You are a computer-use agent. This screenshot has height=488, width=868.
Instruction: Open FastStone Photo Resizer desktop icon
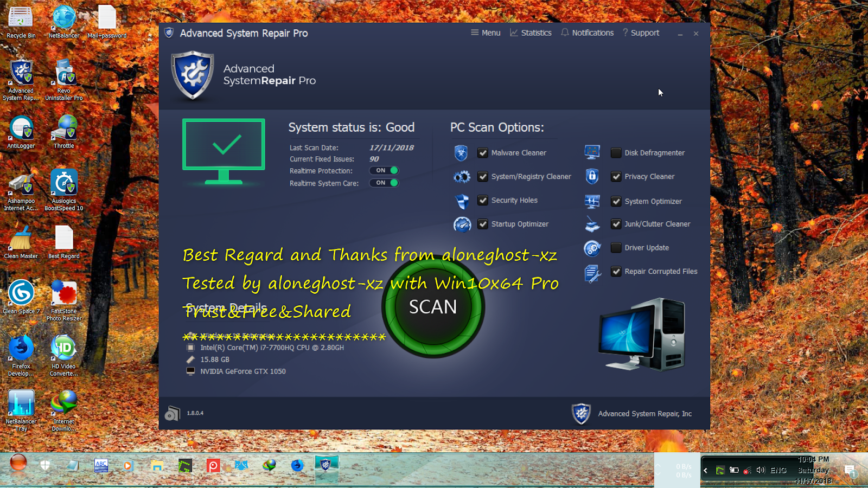click(64, 300)
